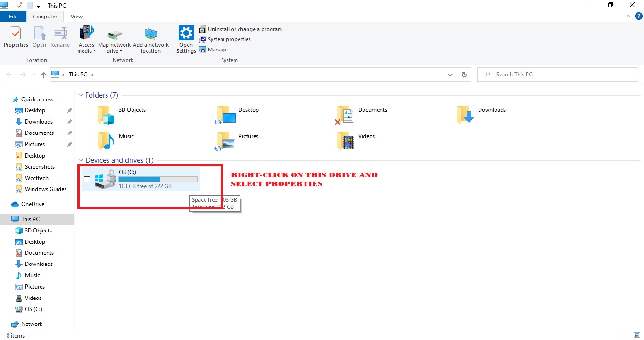Select Windows Guides in Quick access
This screenshot has height=340, width=644.
tap(46, 189)
